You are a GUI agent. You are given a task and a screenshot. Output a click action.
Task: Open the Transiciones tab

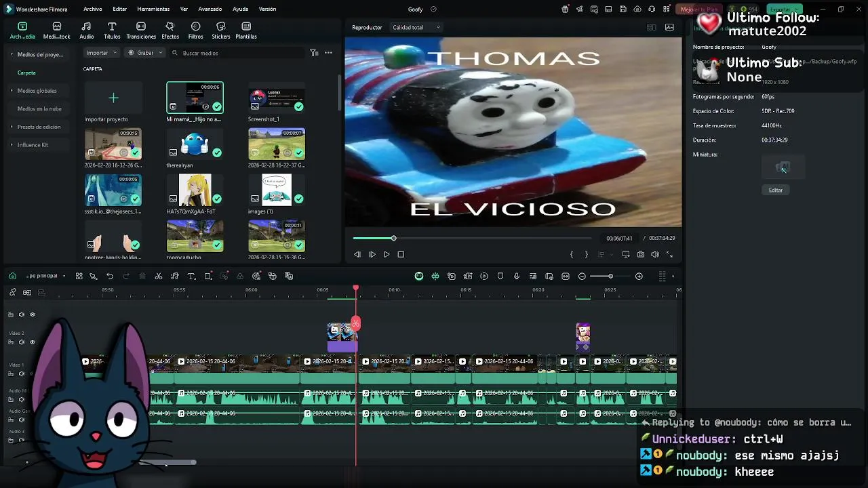tap(141, 30)
